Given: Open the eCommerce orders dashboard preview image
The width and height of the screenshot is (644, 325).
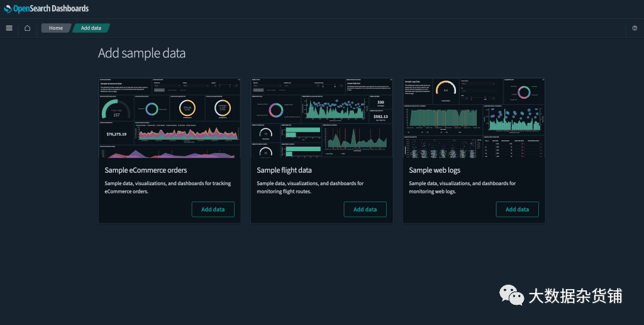Looking at the screenshot, I should coord(169,118).
